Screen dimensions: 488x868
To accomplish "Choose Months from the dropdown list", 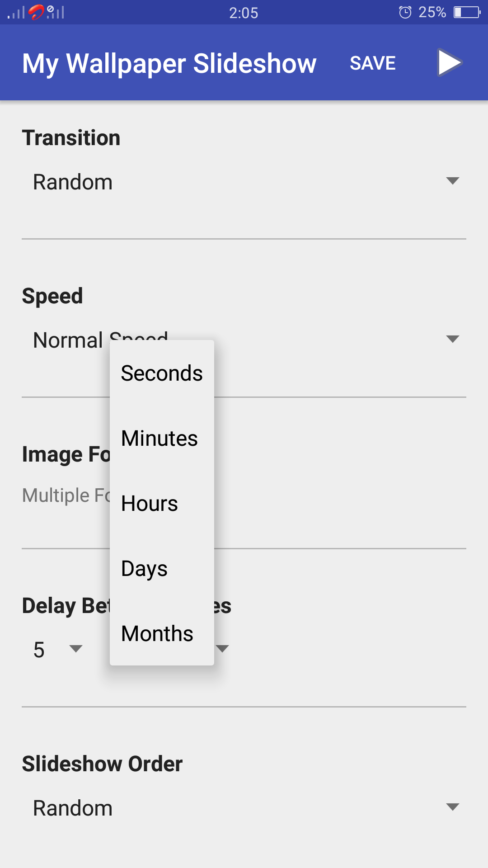I will click(x=162, y=633).
